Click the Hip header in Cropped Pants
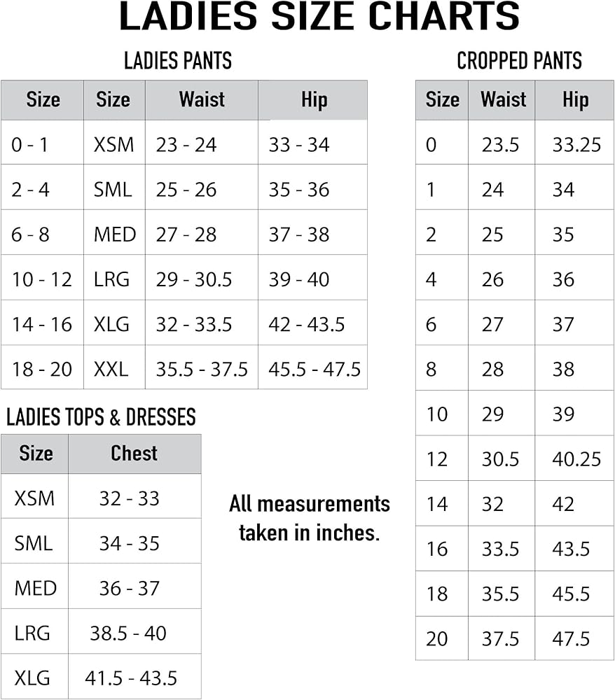 click(x=575, y=99)
